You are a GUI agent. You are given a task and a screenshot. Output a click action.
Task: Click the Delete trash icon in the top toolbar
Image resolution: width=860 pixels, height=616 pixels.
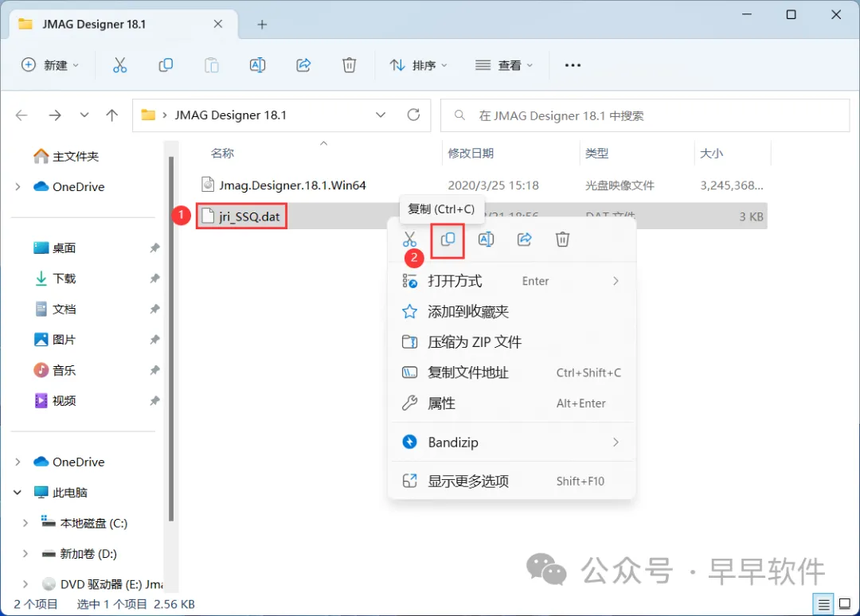tap(349, 65)
